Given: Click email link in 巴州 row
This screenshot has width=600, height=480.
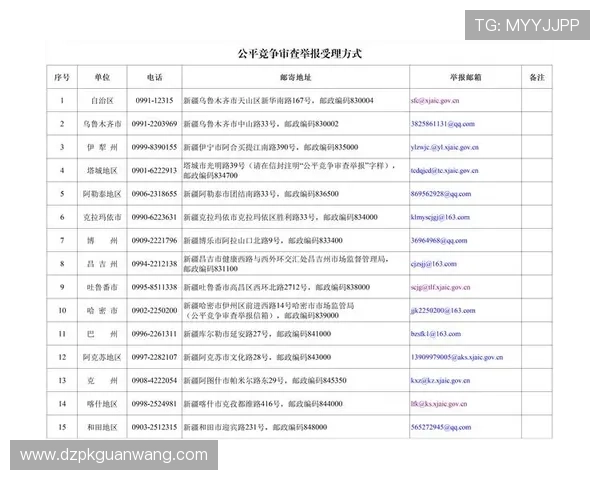Looking at the screenshot, I should point(435,334).
